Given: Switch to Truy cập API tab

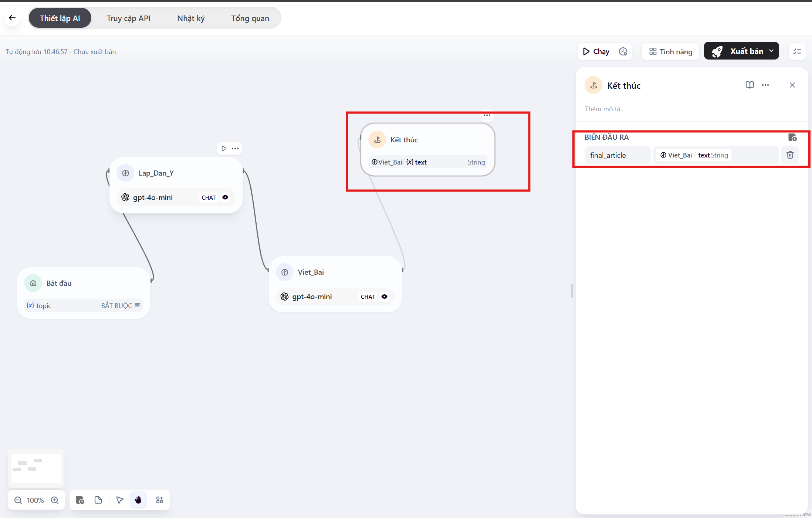Looking at the screenshot, I should tap(128, 18).
